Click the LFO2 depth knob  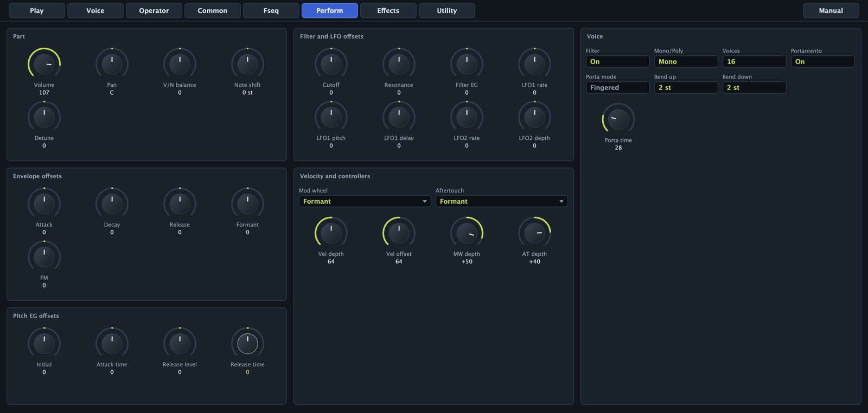coord(534,117)
